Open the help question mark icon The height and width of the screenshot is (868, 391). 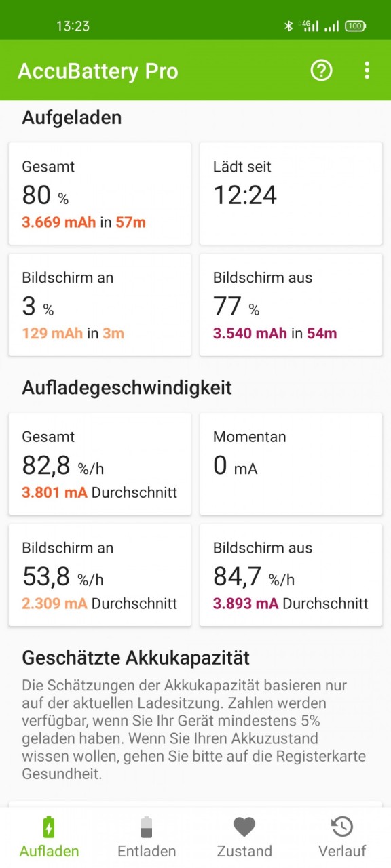tap(321, 71)
